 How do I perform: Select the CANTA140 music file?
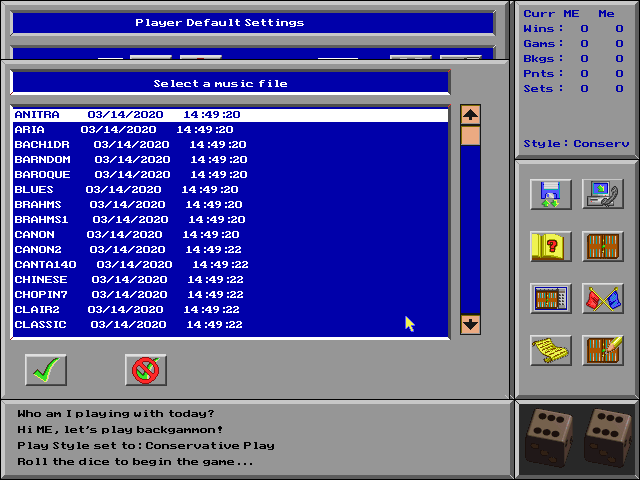[x=231, y=264]
